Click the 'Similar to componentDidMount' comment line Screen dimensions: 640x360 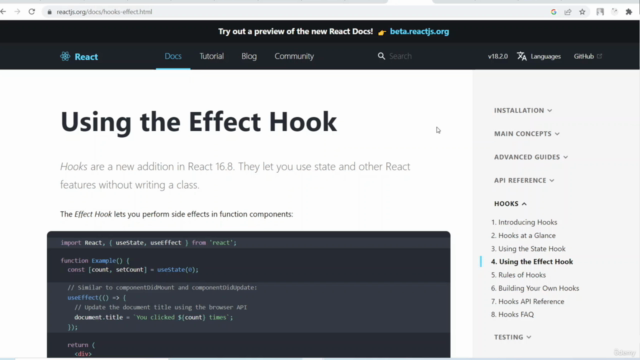coord(162,288)
